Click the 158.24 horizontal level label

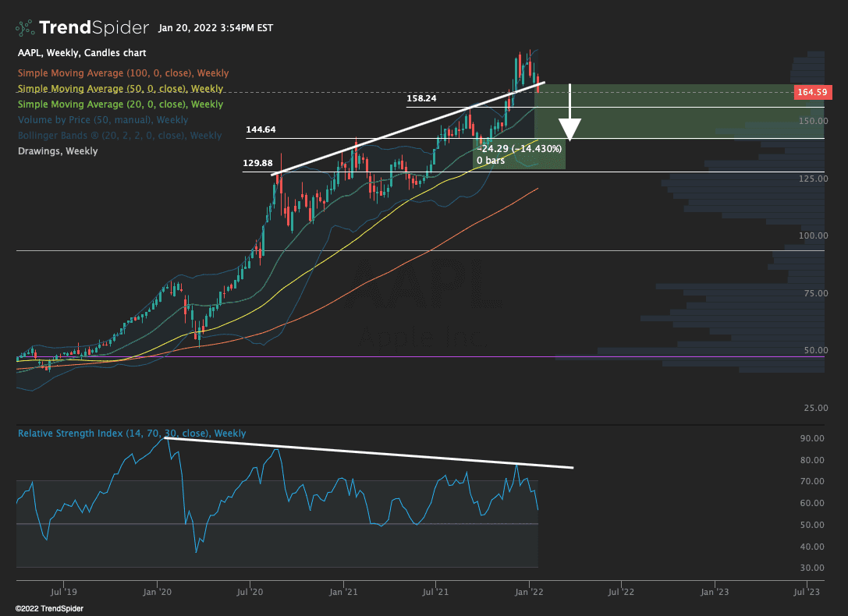[x=421, y=99]
